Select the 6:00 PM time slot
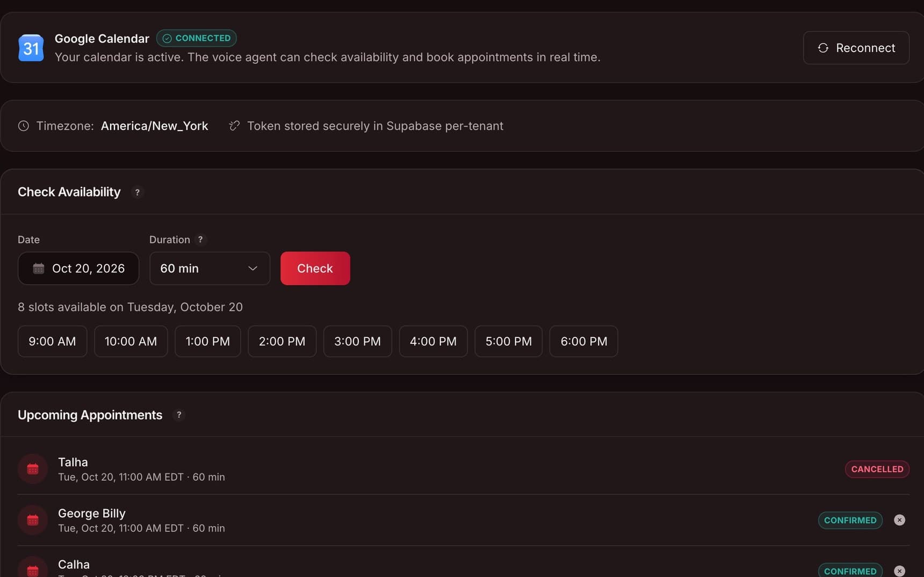 point(583,341)
